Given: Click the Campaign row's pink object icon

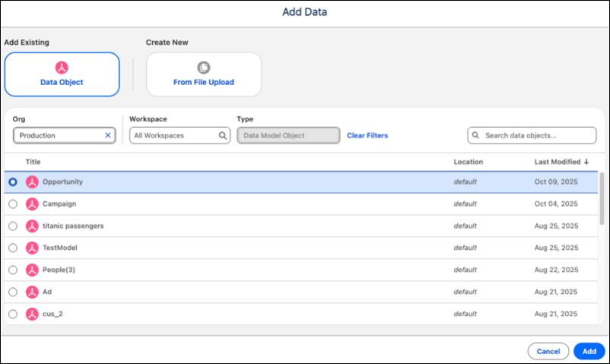Looking at the screenshot, I should (x=32, y=204).
